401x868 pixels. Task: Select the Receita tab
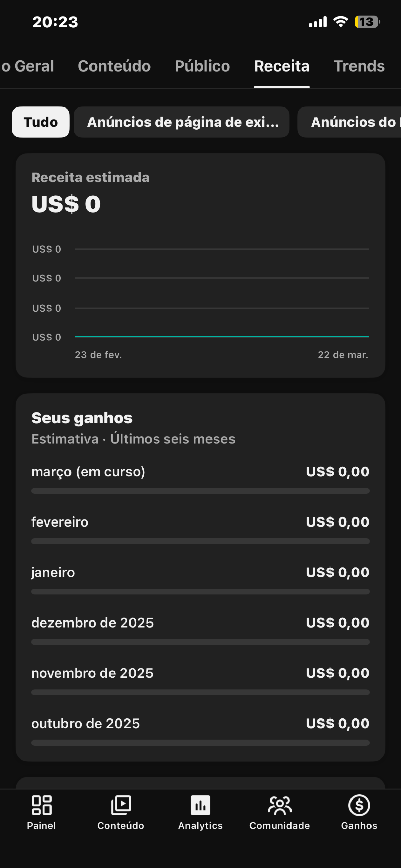pyautogui.click(x=282, y=66)
